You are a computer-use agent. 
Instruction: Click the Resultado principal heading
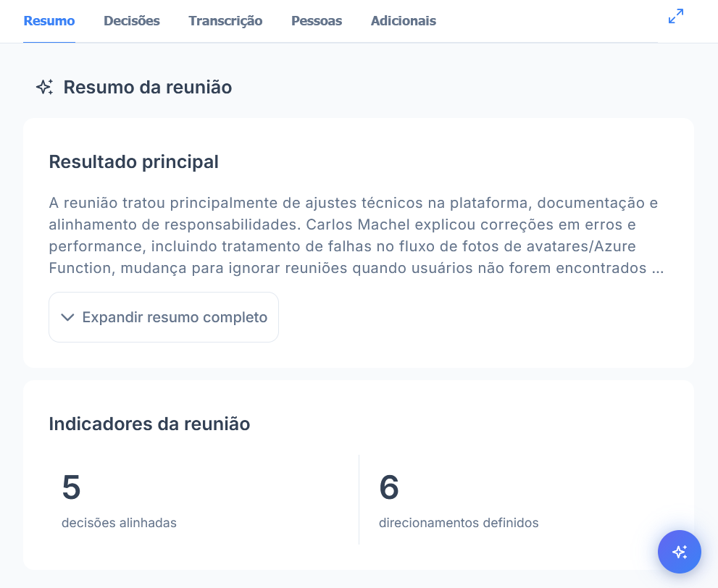134,161
